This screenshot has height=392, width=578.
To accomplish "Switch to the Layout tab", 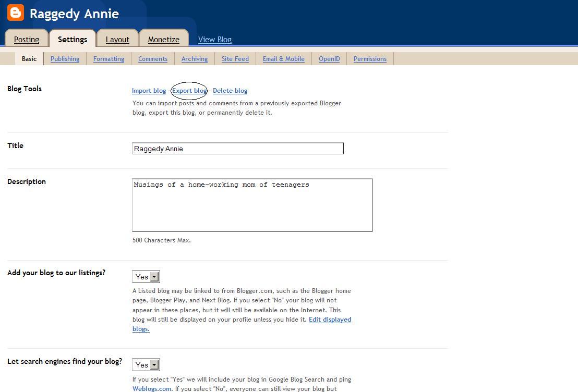I will pos(117,40).
